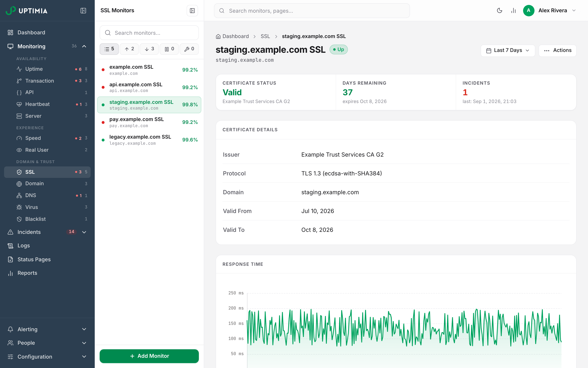
Task: Click the global Search monitors, pages field
Action: (312, 11)
